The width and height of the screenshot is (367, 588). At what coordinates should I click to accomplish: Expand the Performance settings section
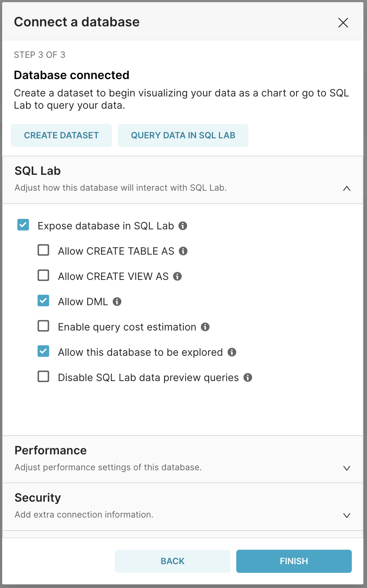pyautogui.click(x=346, y=468)
